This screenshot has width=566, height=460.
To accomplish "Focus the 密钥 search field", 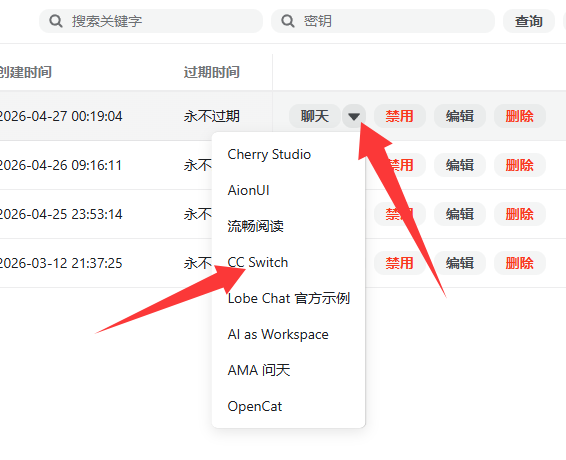I will click(x=383, y=21).
